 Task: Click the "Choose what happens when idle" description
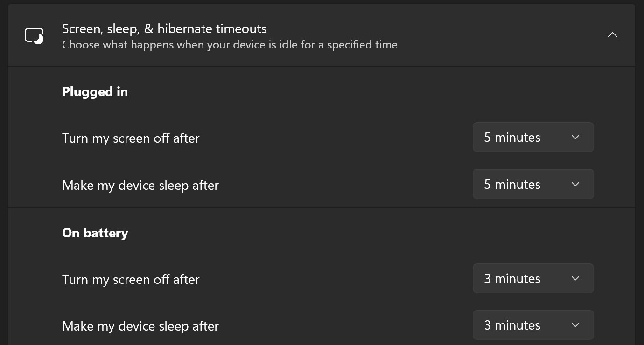(x=230, y=45)
